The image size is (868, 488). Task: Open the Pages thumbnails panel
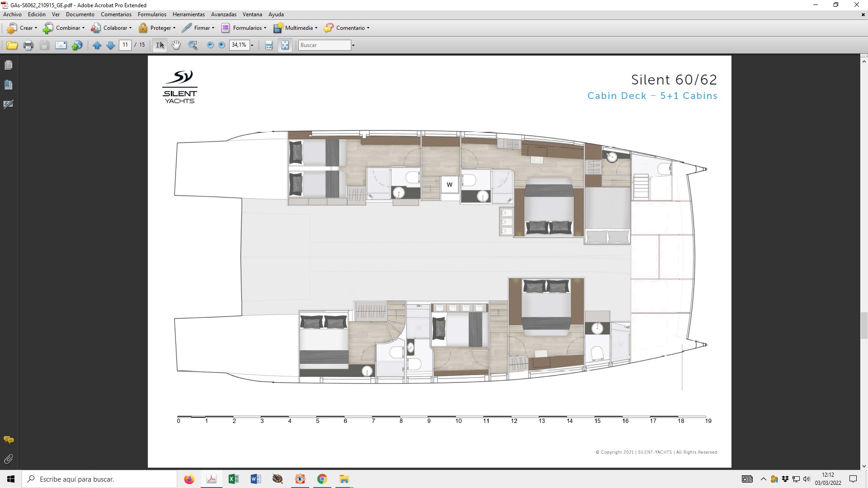(9, 65)
